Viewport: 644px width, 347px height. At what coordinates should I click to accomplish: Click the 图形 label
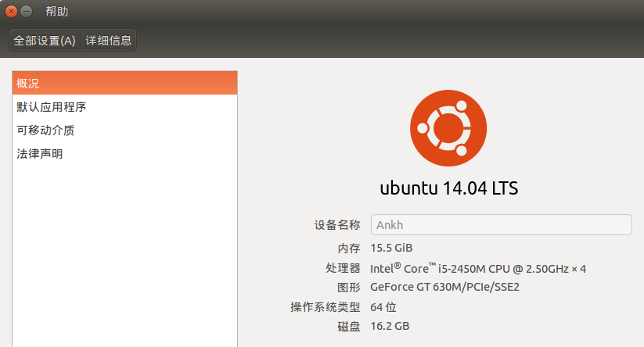point(349,288)
